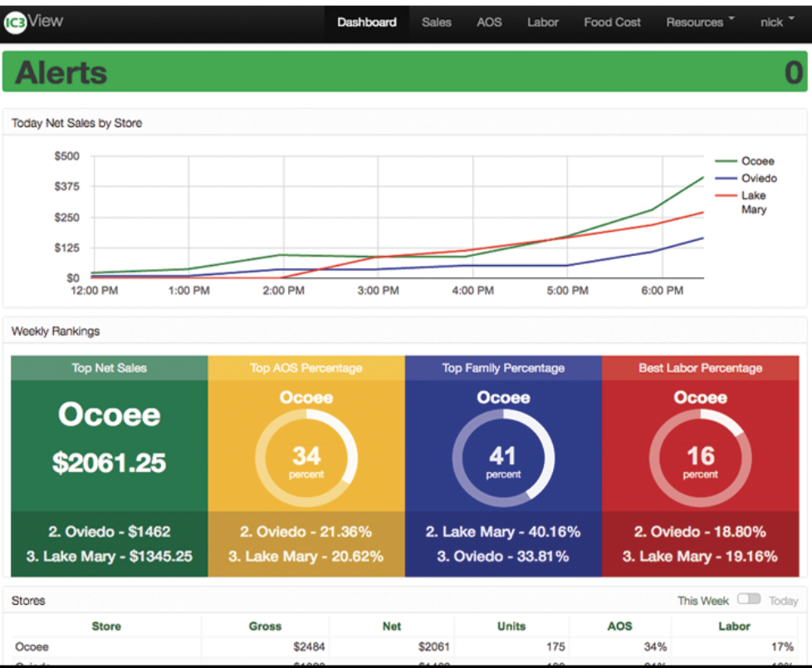
Task: Sort table by Gross column header
Action: [x=265, y=626]
